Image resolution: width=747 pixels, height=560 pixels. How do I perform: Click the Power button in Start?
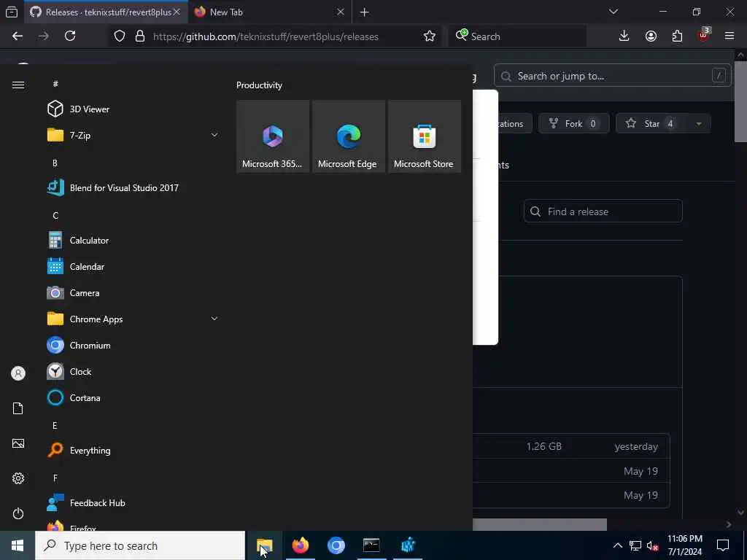point(18,513)
